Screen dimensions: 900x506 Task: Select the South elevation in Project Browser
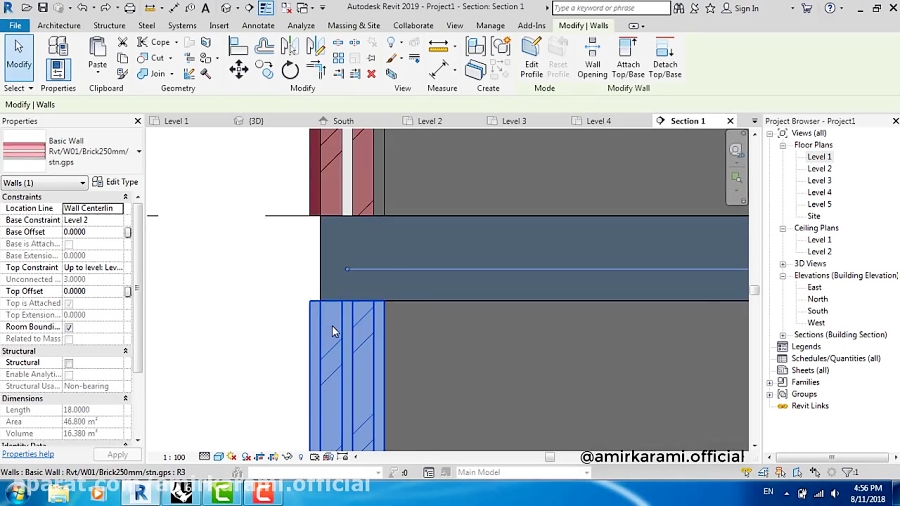(x=817, y=311)
